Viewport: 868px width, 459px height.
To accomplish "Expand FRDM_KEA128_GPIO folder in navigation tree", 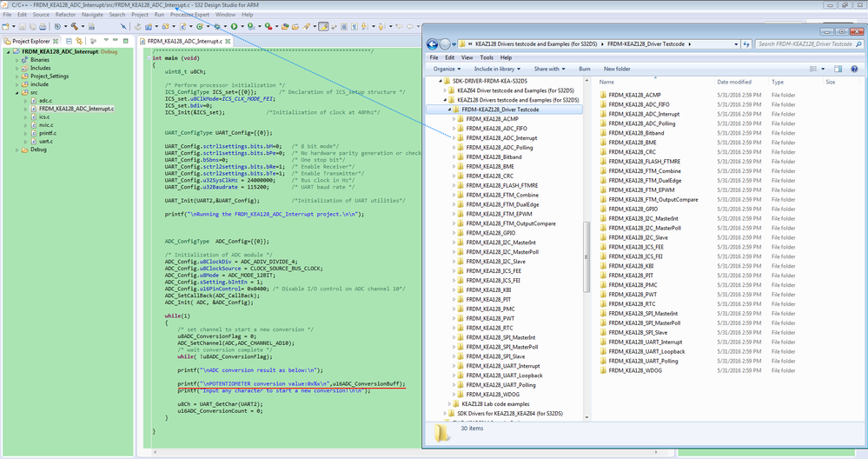I will (x=454, y=233).
